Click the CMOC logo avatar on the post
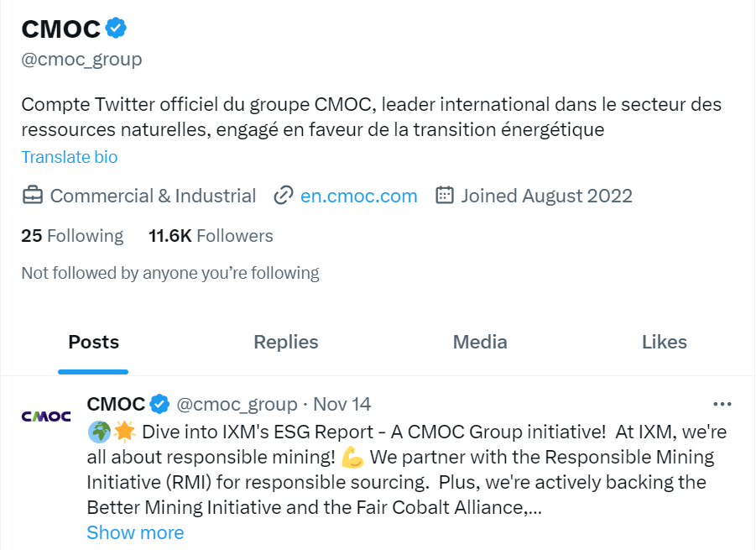756x550 pixels. [x=45, y=416]
